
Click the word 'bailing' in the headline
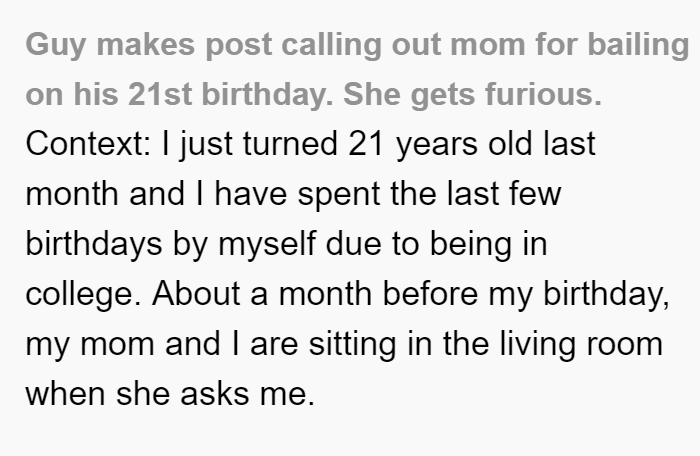(638, 46)
